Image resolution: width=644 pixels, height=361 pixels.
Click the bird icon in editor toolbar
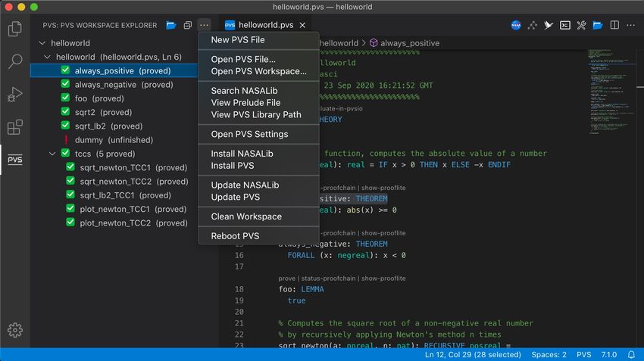click(x=549, y=26)
